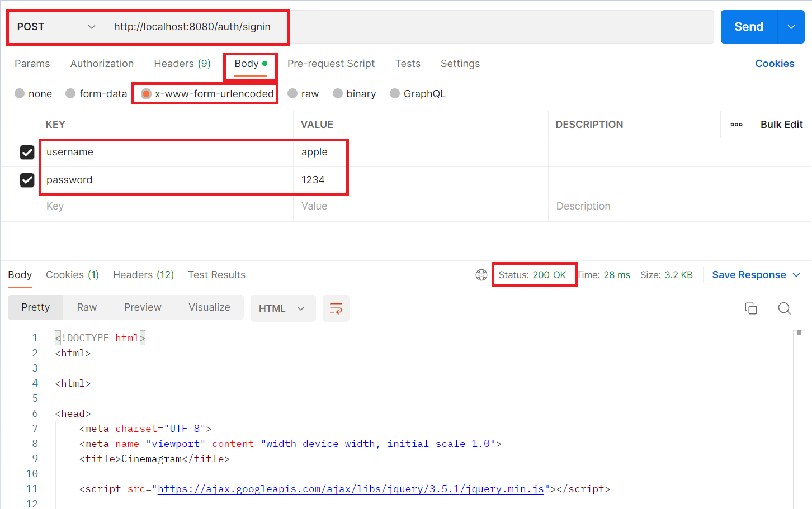Switch to the Pretty view

[35, 307]
